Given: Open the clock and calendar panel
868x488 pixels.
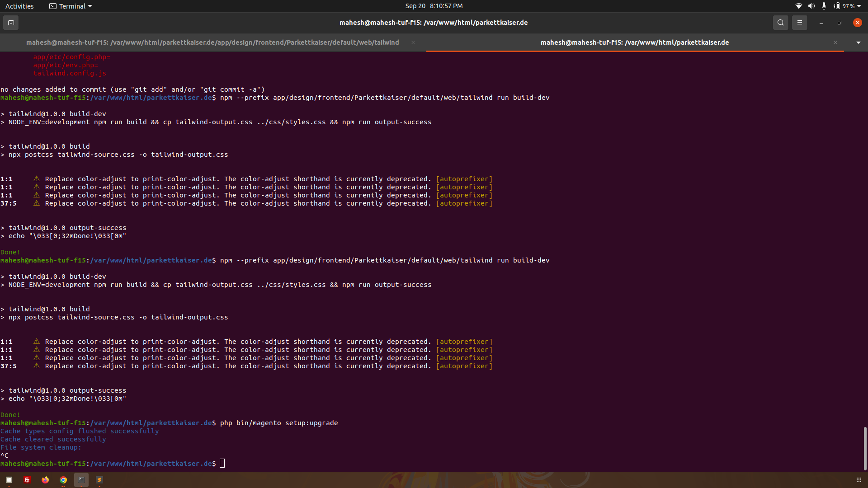Looking at the screenshot, I should pyautogui.click(x=434, y=6).
